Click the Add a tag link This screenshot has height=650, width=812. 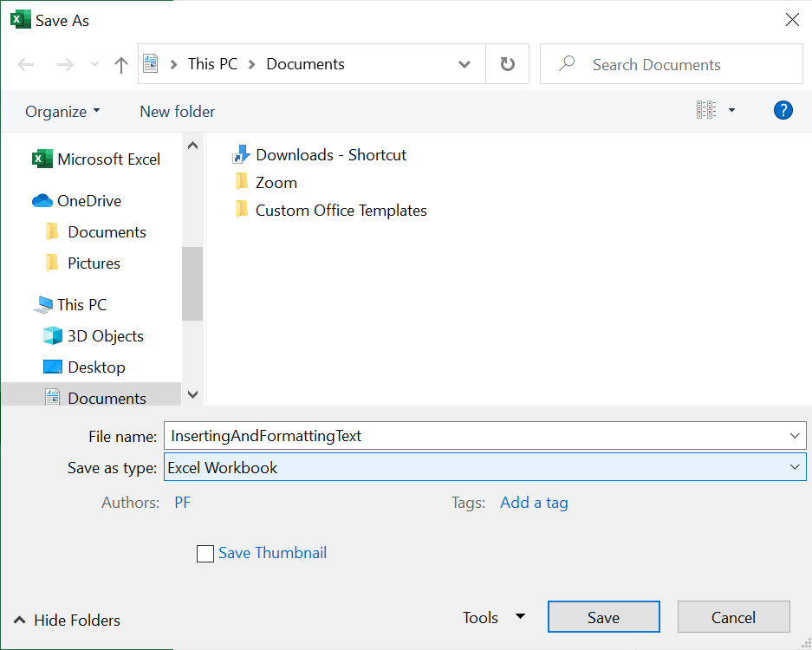[x=534, y=503]
